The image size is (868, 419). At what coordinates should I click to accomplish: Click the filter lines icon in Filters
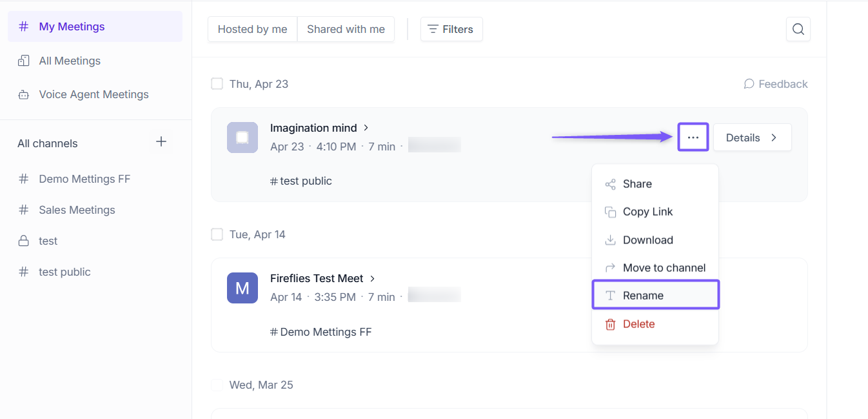(433, 29)
